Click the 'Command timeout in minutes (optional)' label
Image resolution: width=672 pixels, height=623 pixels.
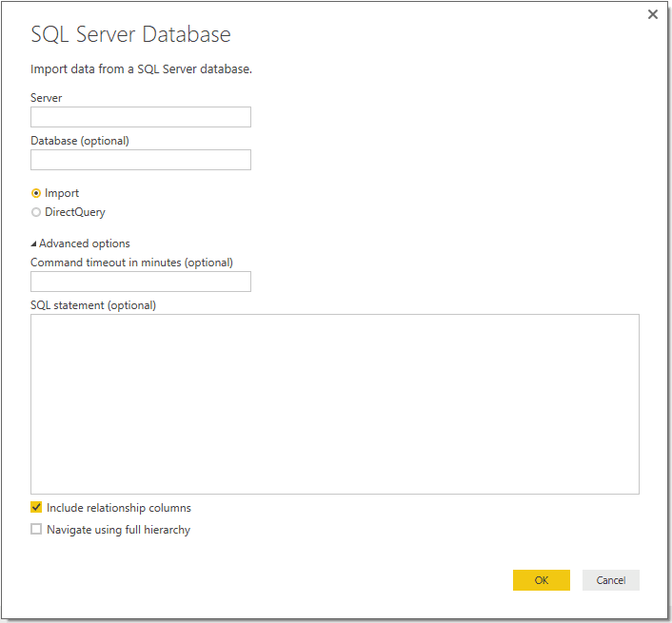pyautogui.click(x=131, y=263)
